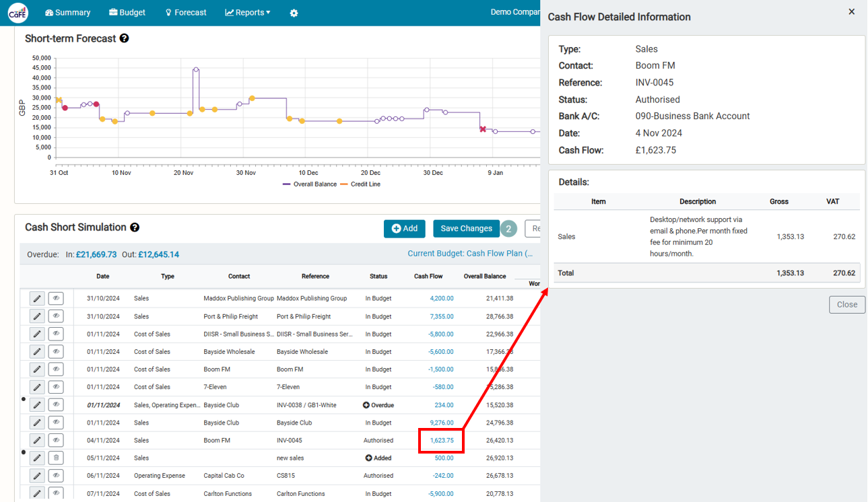This screenshot has width=868, height=502.
Task: Open cash flow amount 4,200.00
Action: (x=442, y=298)
